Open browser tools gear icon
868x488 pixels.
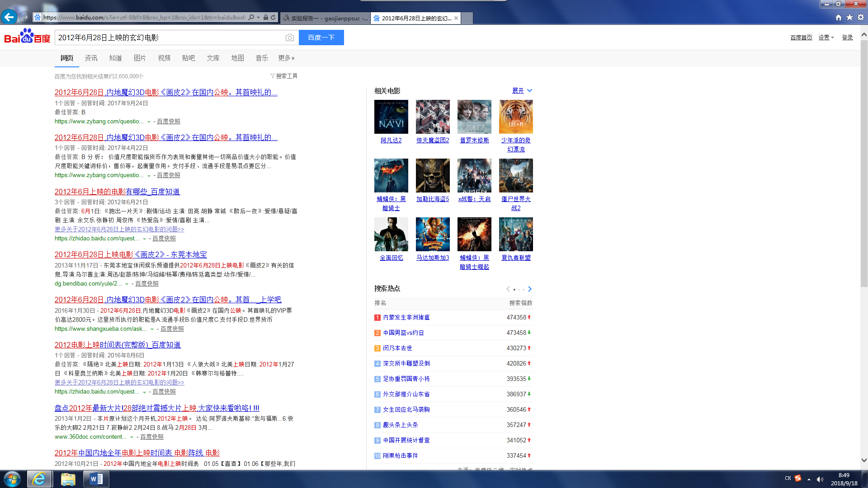pyautogui.click(x=861, y=17)
